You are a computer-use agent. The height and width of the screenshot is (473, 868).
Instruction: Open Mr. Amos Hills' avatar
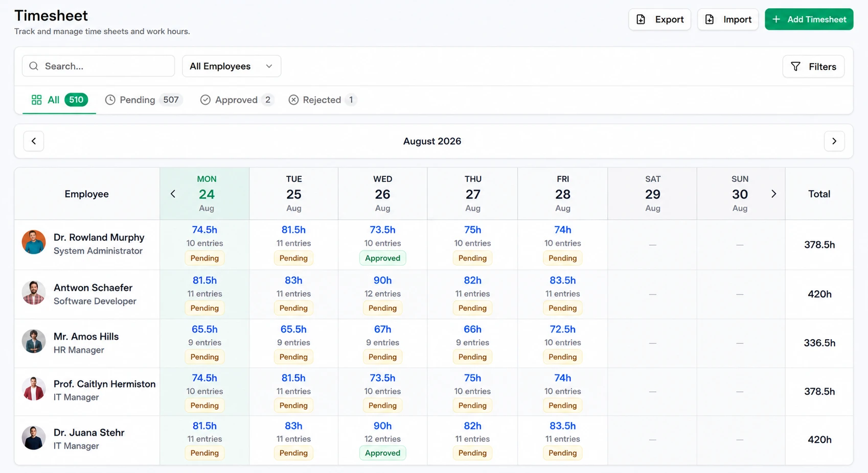point(34,341)
